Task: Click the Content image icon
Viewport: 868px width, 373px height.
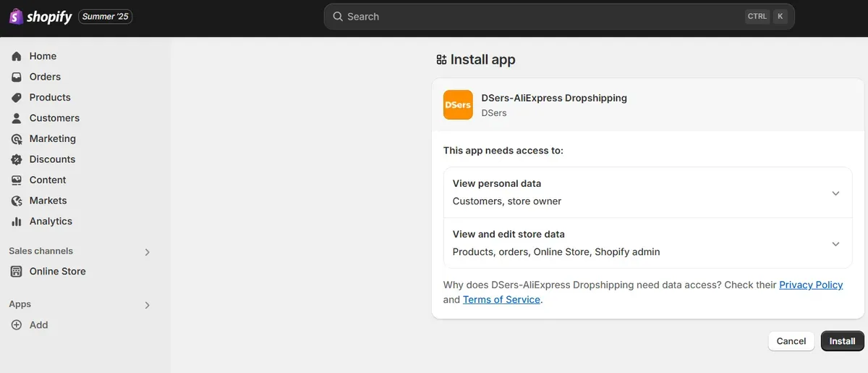Action: (17, 180)
